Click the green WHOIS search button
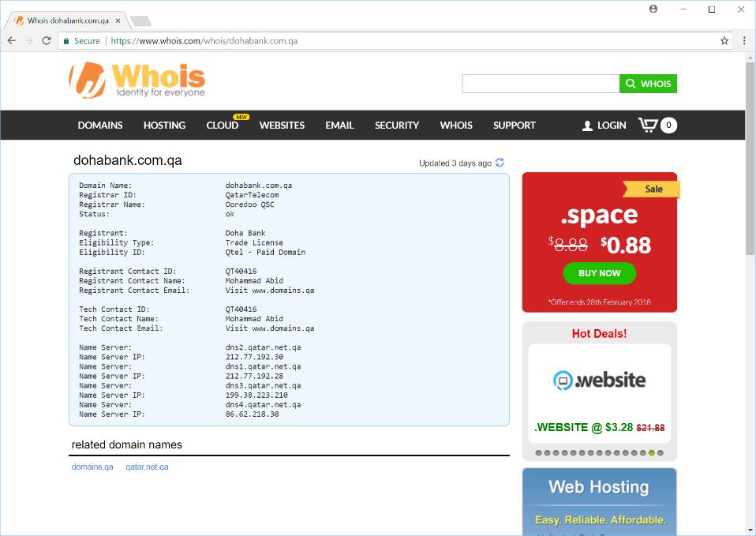756x536 pixels. tap(648, 84)
